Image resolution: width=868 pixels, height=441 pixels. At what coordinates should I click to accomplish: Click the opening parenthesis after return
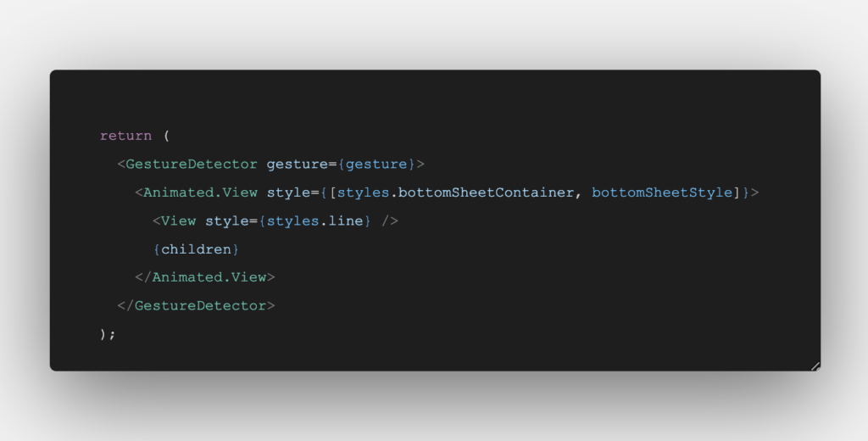[166, 136]
